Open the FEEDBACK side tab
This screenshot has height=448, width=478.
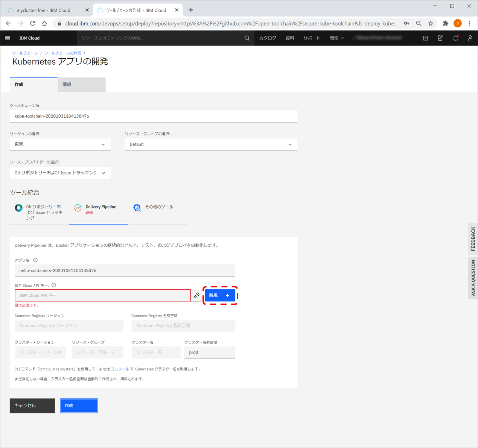click(x=473, y=239)
